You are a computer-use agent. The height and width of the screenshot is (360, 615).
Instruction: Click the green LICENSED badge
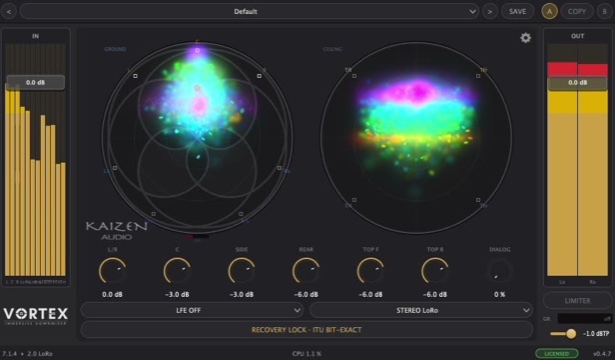(557, 353)
